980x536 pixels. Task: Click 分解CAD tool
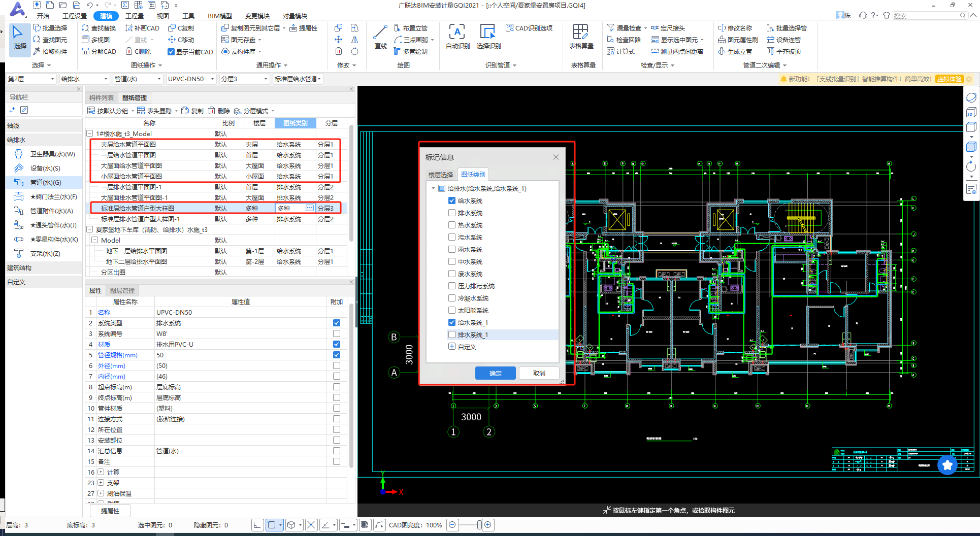(x=99, y=51)
